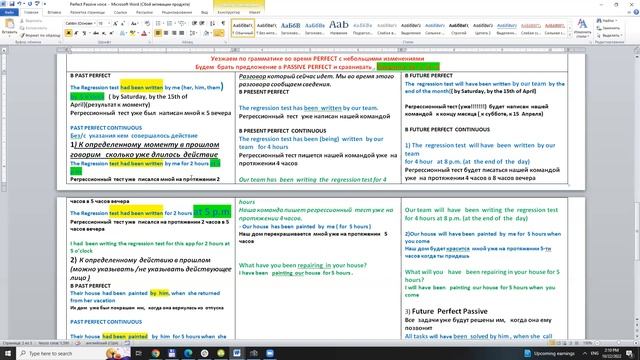Click Change Styles (Изменить стили) button
This screenshot has height=360, width=640.
pyautogui.click(x=582, y=28)
